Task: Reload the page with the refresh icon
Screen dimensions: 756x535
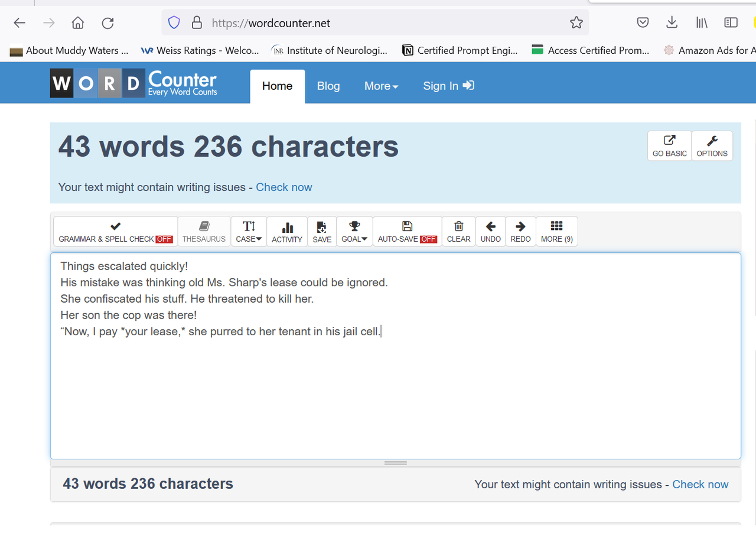Action: [107, 23]
